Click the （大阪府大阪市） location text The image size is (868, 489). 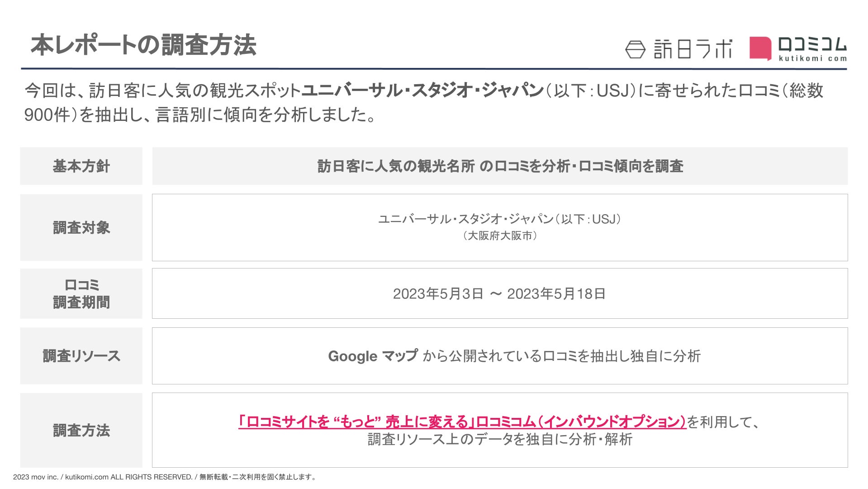pyautogui.click(x=500, y=236)
